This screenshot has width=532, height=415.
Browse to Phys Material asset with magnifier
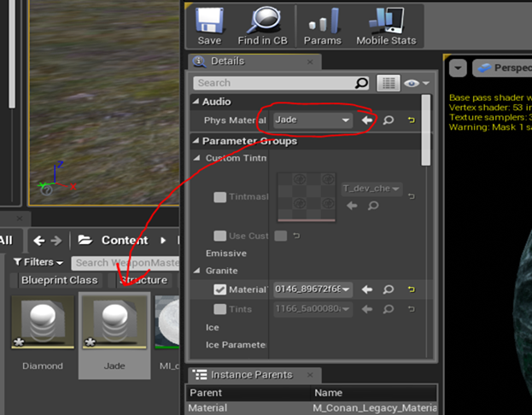coord(389,120)
